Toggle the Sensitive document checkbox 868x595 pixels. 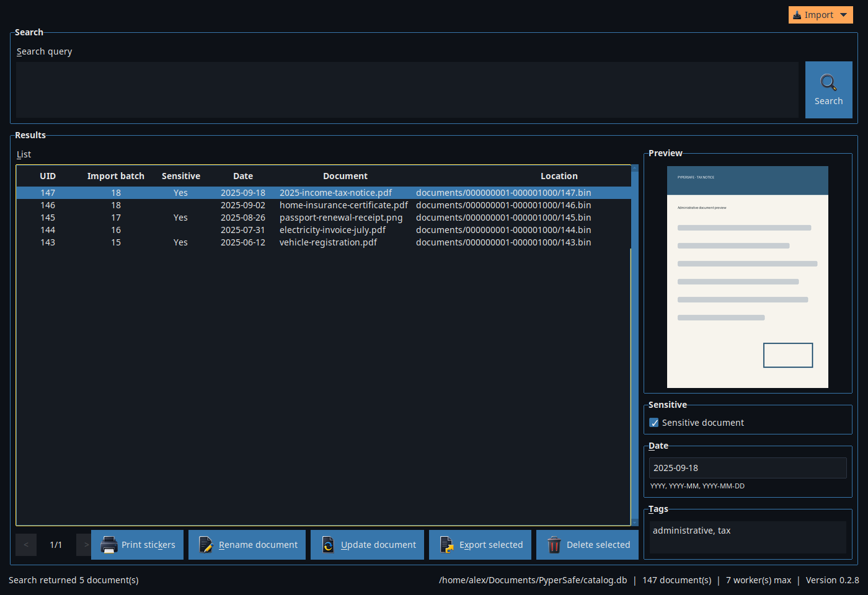coord(654,423)
